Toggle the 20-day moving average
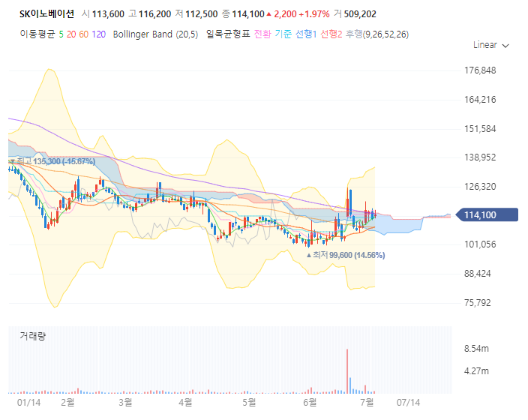The width and height of the screenshot is (528, 420). point(71,34)
